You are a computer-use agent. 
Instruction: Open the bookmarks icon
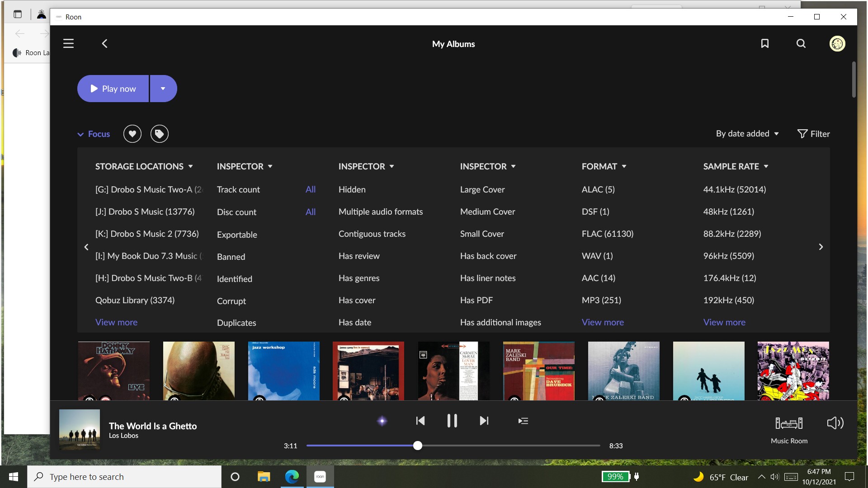[x=764, y=44]
